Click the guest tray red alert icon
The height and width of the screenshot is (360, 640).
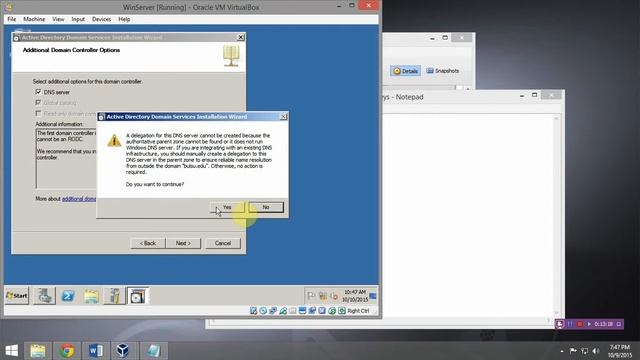pyautogui.click(x=334, y=296)
